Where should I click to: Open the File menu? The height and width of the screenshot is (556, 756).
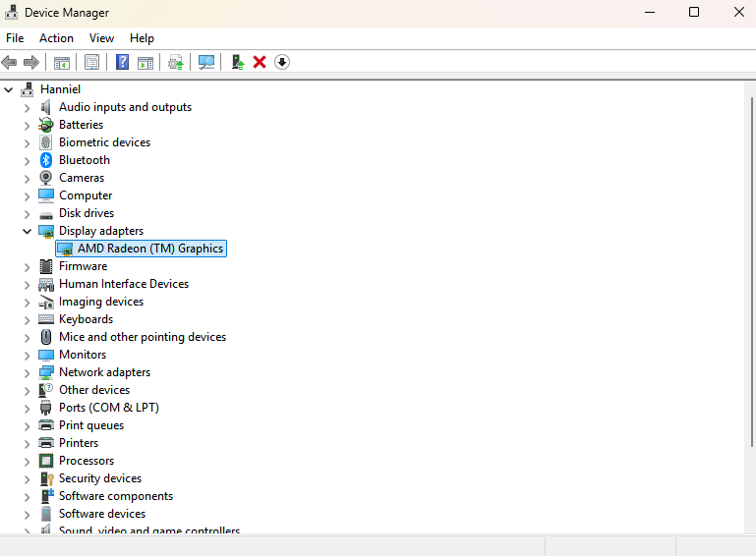15,38
